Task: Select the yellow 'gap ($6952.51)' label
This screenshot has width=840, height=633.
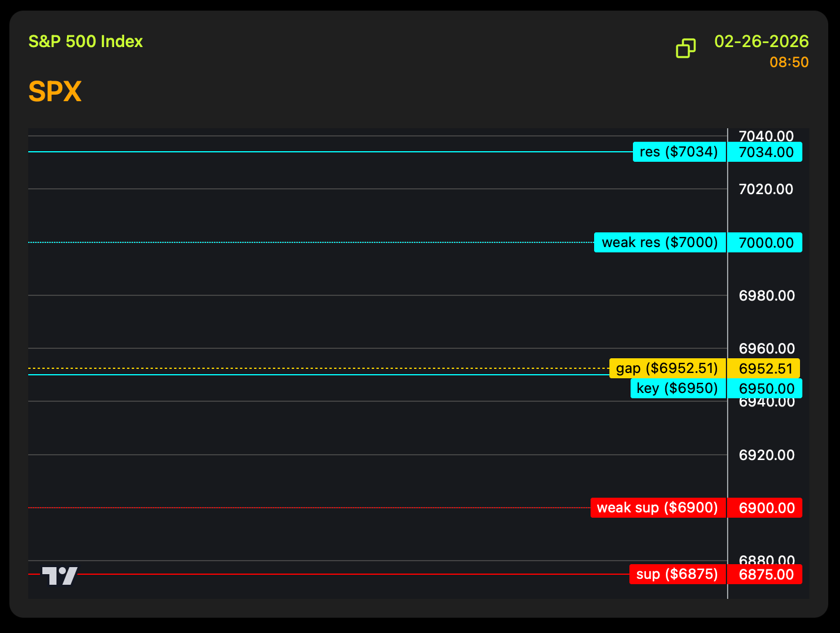Action: 667,368
